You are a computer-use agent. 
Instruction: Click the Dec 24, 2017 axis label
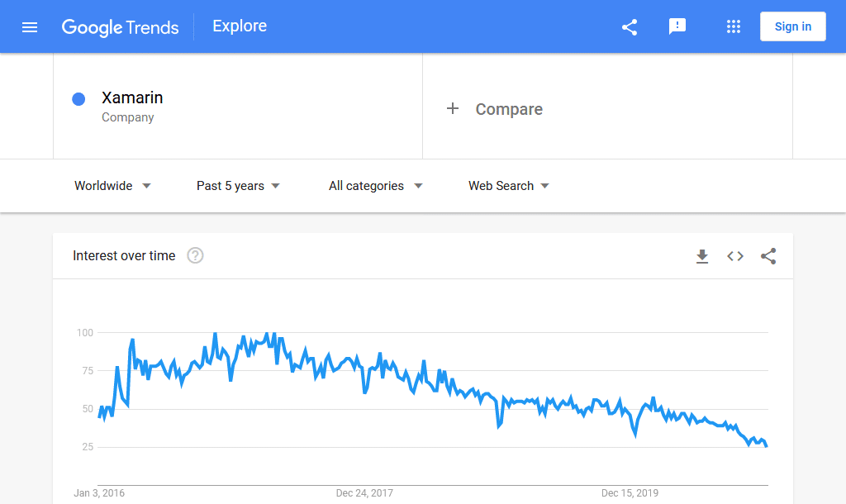point(364,493)
